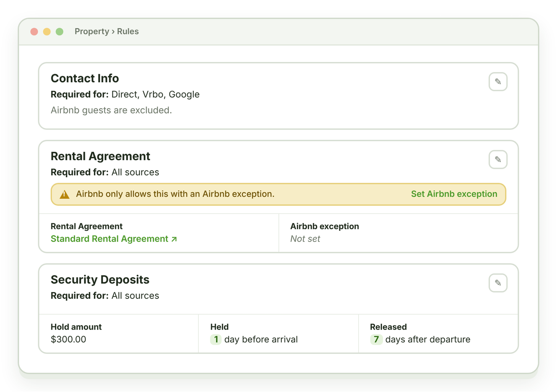Edit the Contact Info rule
Image resolution: width=557 pixels, height=392 pixels.
pyautogui.click(x=498, y=82)
